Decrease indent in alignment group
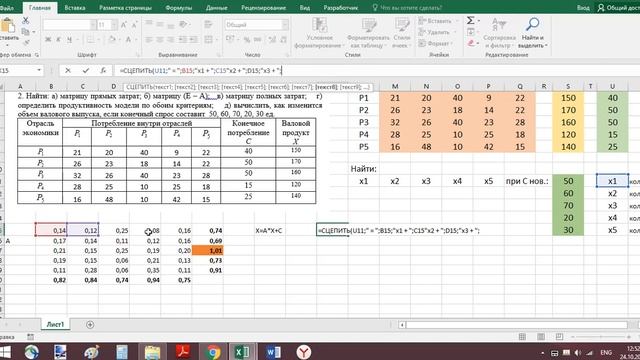The height and width of the screenshot is (360, 640). pos(182,40)
